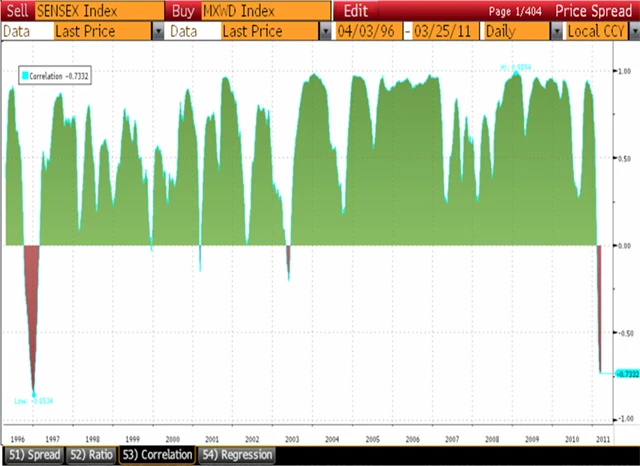Click the Sell label in header

click(17, 10)
